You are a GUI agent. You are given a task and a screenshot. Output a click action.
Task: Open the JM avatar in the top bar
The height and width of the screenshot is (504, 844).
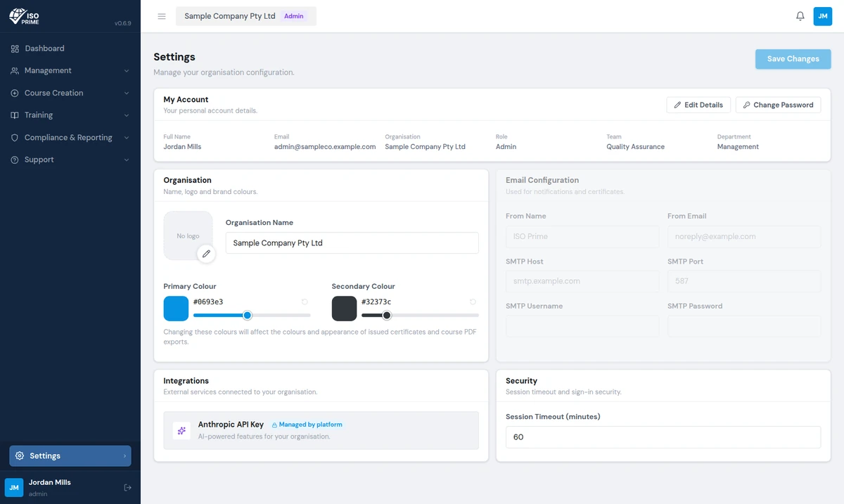[x=823, y=16]
